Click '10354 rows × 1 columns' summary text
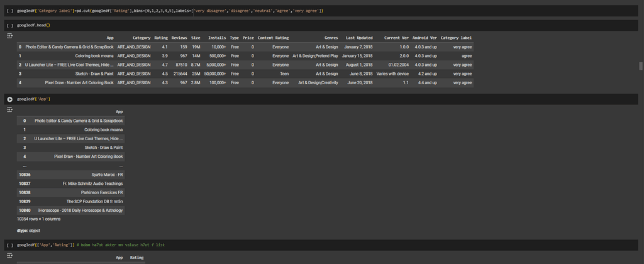Viewport: 644px width, 264px height. tap(38, 219)
